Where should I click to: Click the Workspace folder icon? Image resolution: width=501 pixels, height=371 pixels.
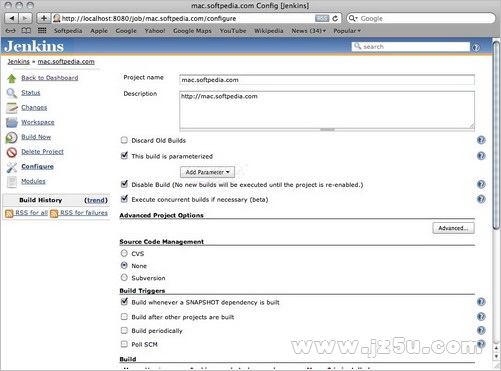tap(12, 122)
